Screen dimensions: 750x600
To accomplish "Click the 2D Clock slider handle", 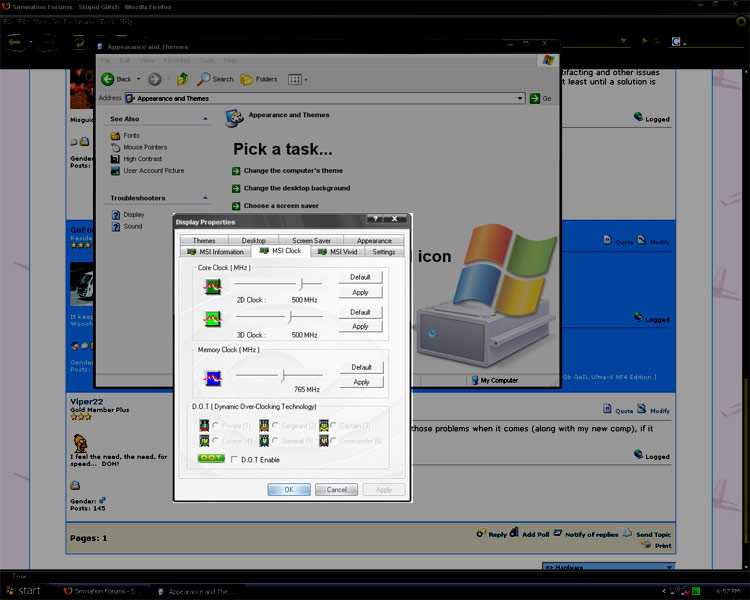I will (301, 285).
